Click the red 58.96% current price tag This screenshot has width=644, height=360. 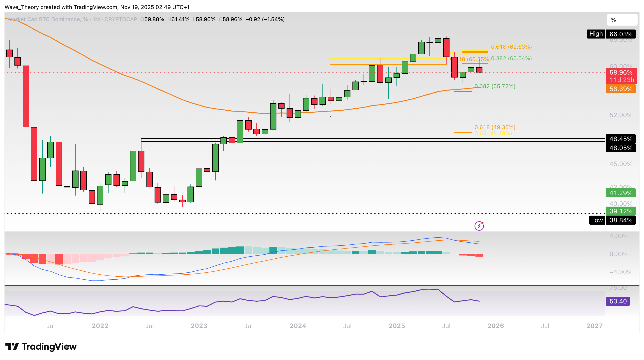point(621,73)
